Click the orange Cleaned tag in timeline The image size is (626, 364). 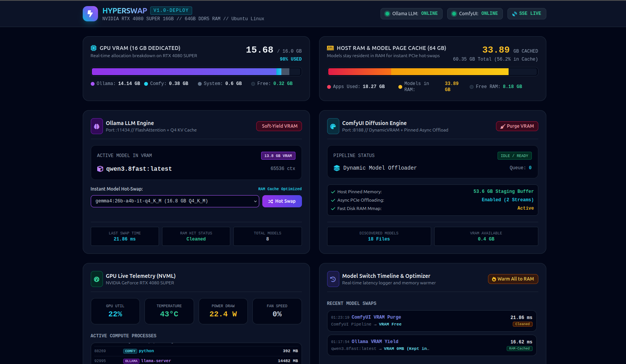tap(523, 324)
